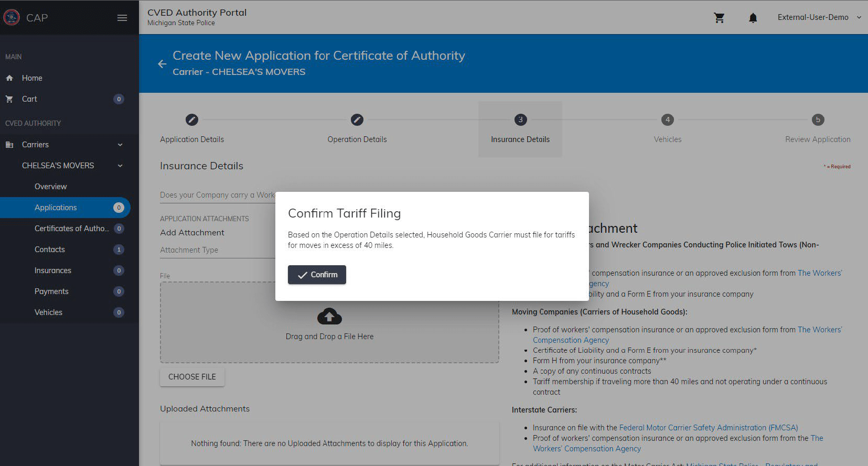Select step 5 Review Application circle
The height and width of the screenshot is (466, 868).
tap(818, 120)
